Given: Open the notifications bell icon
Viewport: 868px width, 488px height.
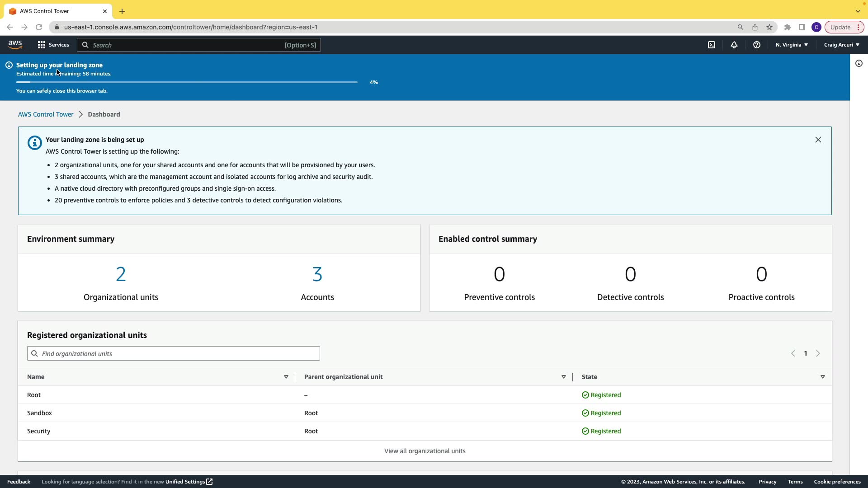Looking at the screenshot, I should coord(734,45).
